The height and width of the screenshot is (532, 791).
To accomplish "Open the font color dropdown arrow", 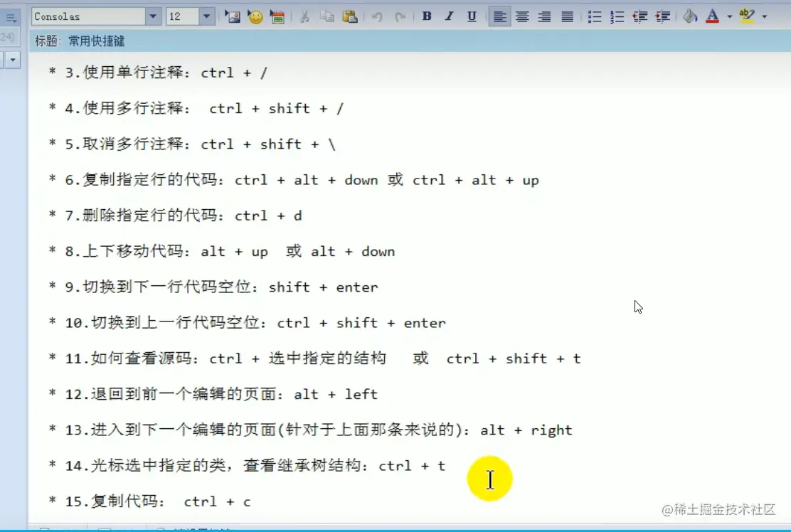I will (x=729, y=16).
